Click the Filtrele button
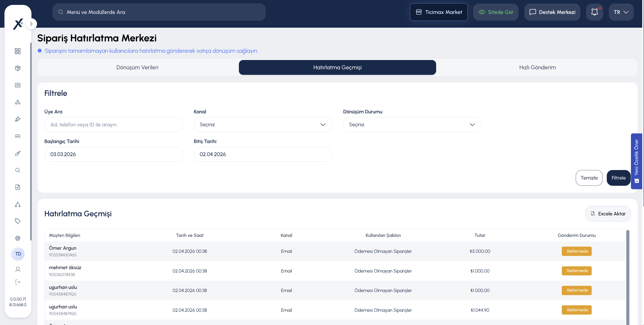Image resolution: width=644 pixels, height=325 pixels. (619, 178)
